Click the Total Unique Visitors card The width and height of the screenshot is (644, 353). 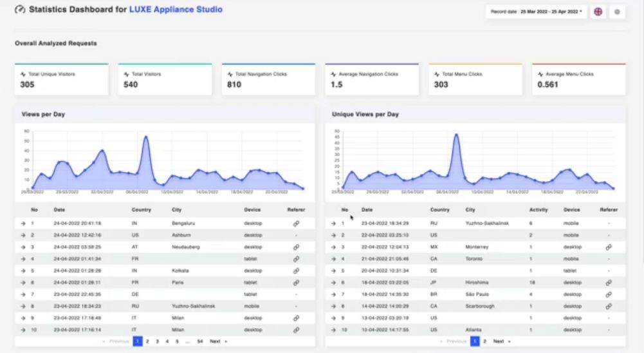(x=62, y=79)
